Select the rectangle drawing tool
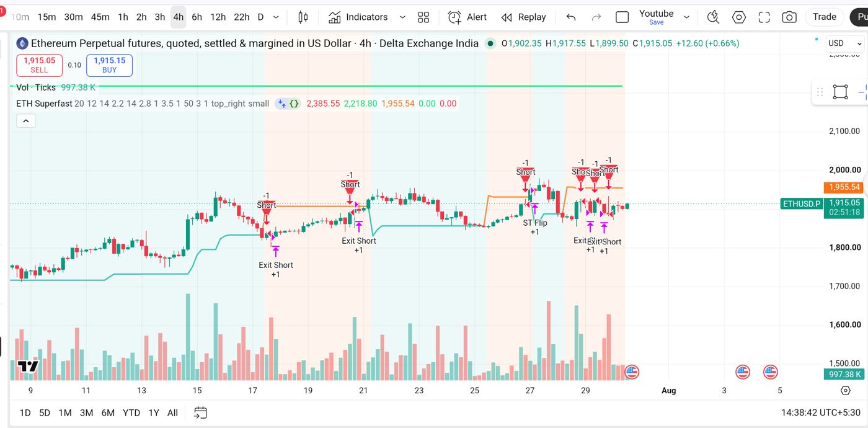868x428 pixels. (x=840, y=92)
